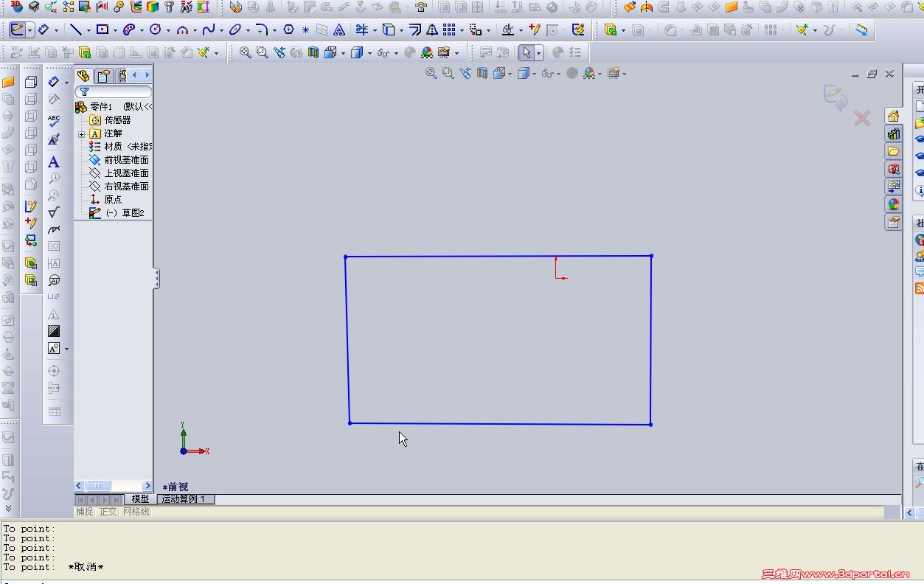
Task: Toggle the 正交 ortho status button
Action: tap(108, 512)
